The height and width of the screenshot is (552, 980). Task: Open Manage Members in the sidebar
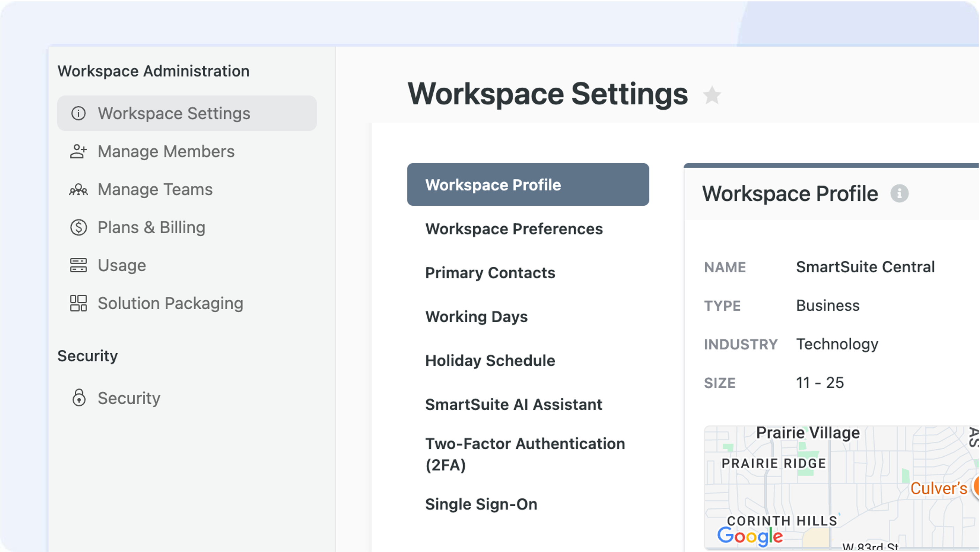[x=166, y=152]
